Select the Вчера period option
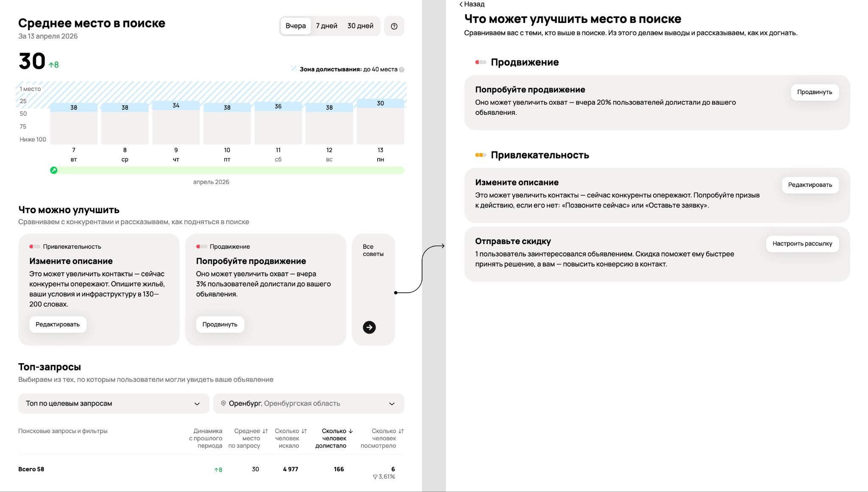The width and height of the screenshot is (868, 492). pos(295,26)
